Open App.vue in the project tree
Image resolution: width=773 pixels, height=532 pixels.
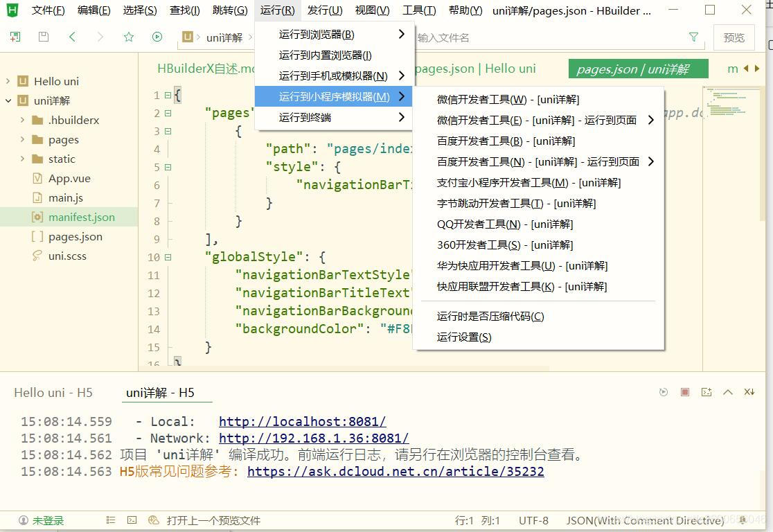tap(69, 178)
